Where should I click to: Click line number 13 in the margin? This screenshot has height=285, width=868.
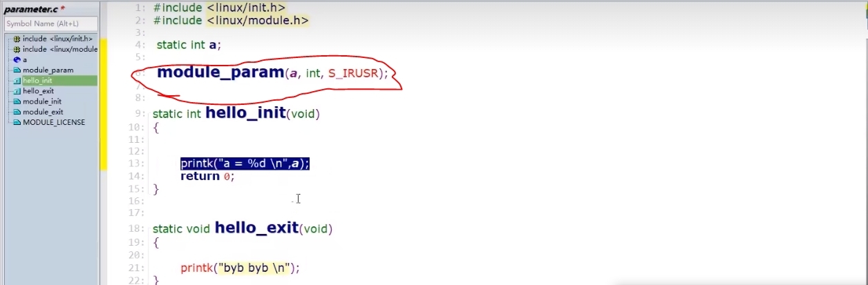click(x=138, y=164)
